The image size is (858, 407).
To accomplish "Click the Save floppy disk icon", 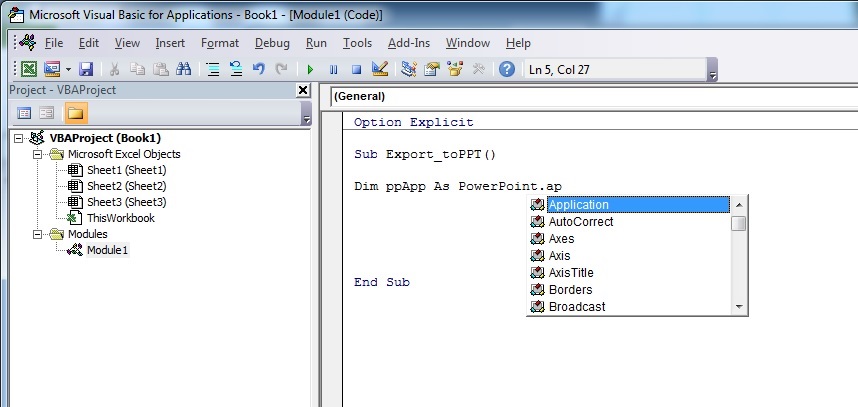I will (86, 69).
